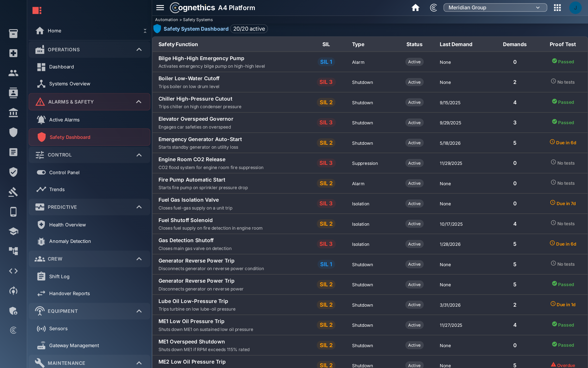Open the graduation cap icon in the left rail
The width and height of the screenshot is (588, 368).
(13, 231)
